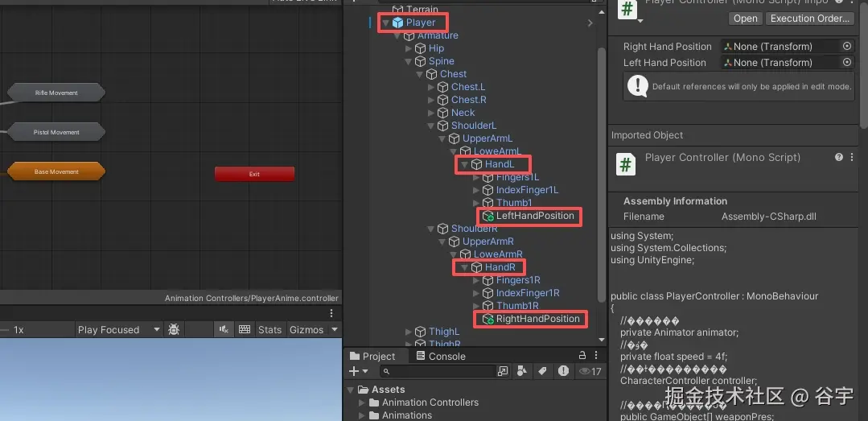
Task: Select the Terrain tree item
Action: pos(422,10)
